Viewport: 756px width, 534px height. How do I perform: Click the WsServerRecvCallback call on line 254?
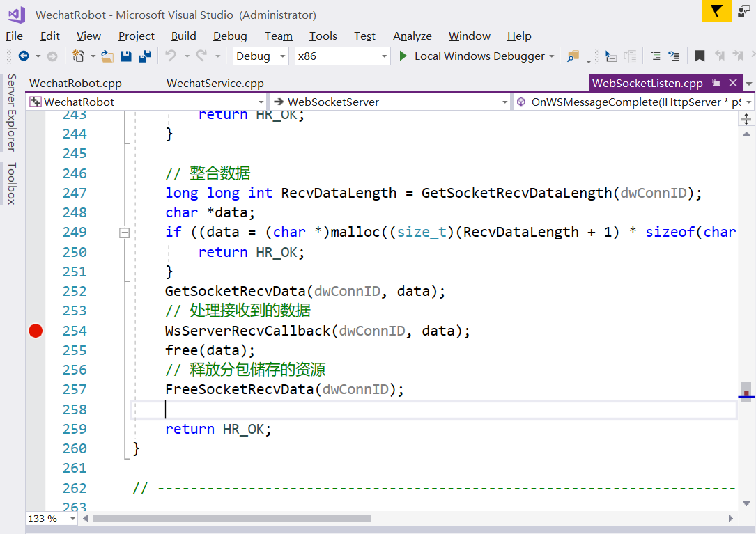coord(248,331)
